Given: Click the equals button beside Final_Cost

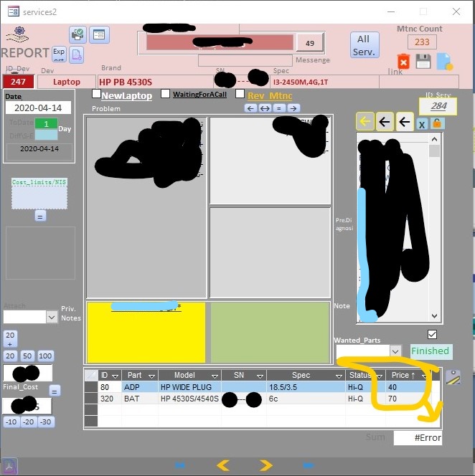Looking at the screenshot, I should tap(55, 391).
